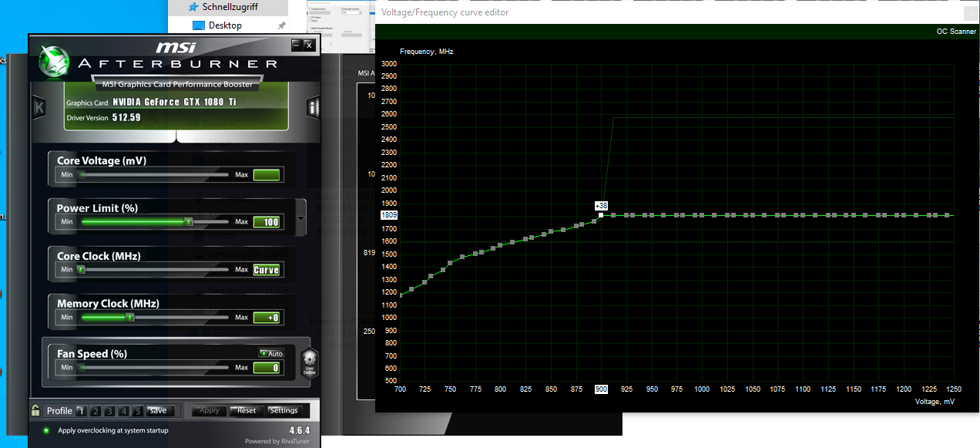This screenshot has height=448, width=980.
Task: Toggle Apply overclocking at system startup
Action: [47, 430]
